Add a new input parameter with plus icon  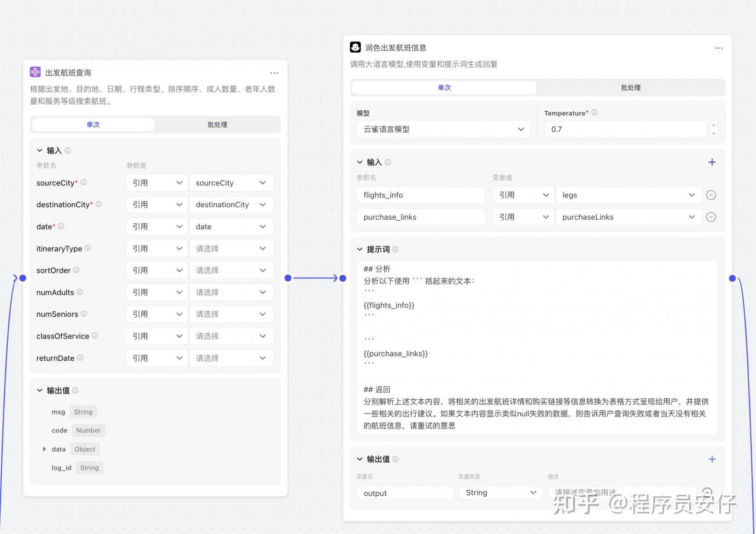click(x=712, y=162)
